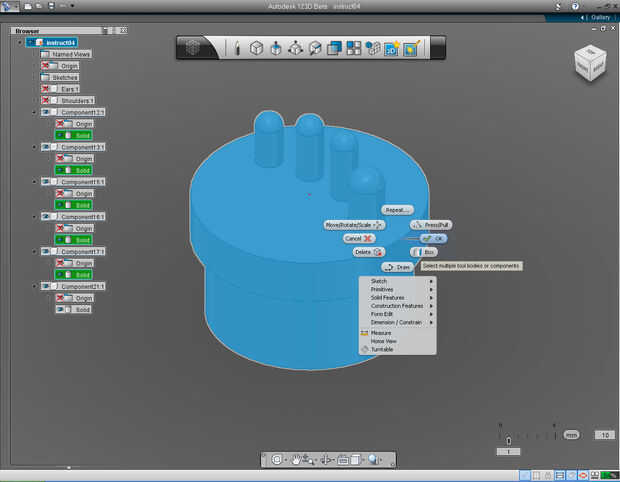Toggle the eye icon of Component1:7:1

45,251
